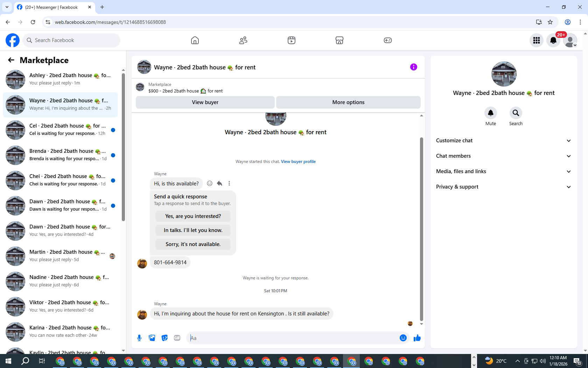
Task: Open the Marketplace storefront icon
Action: [339, 40]
